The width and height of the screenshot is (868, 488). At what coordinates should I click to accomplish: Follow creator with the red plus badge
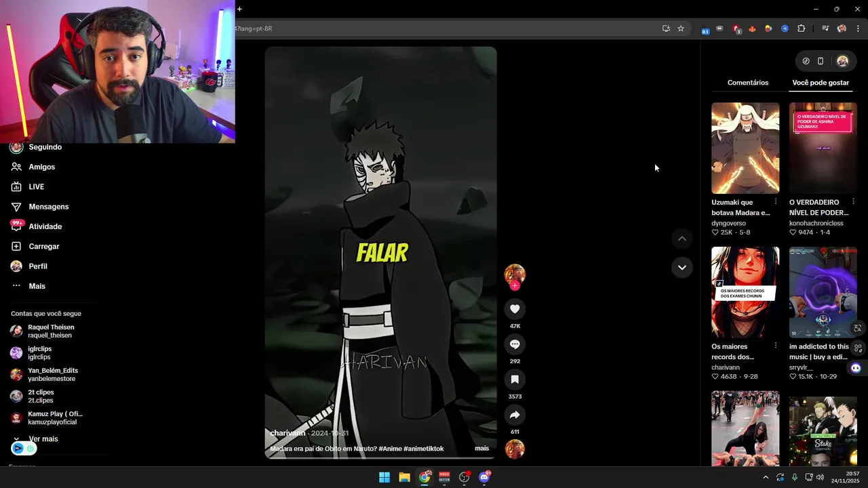515,286
